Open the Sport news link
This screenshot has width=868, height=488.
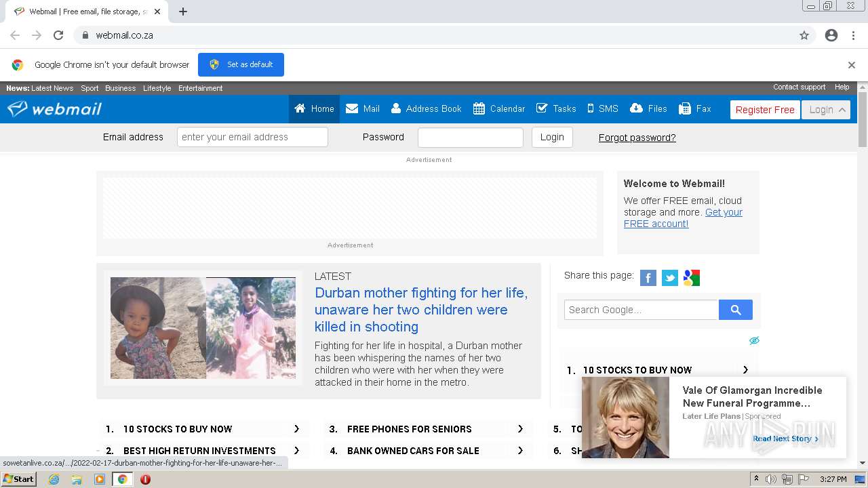pyautogui.click(x=90, y=88)
